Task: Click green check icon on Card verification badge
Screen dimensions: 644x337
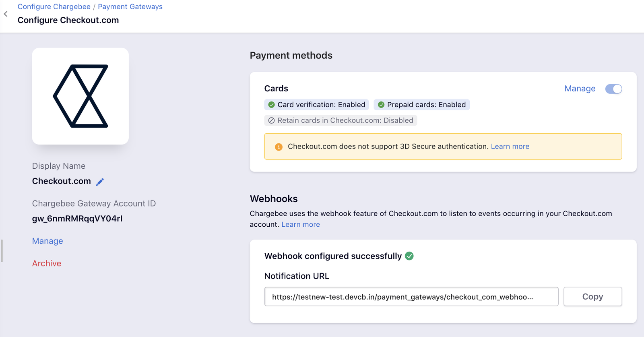Action: pyautogui.click(x=272, y=105)
